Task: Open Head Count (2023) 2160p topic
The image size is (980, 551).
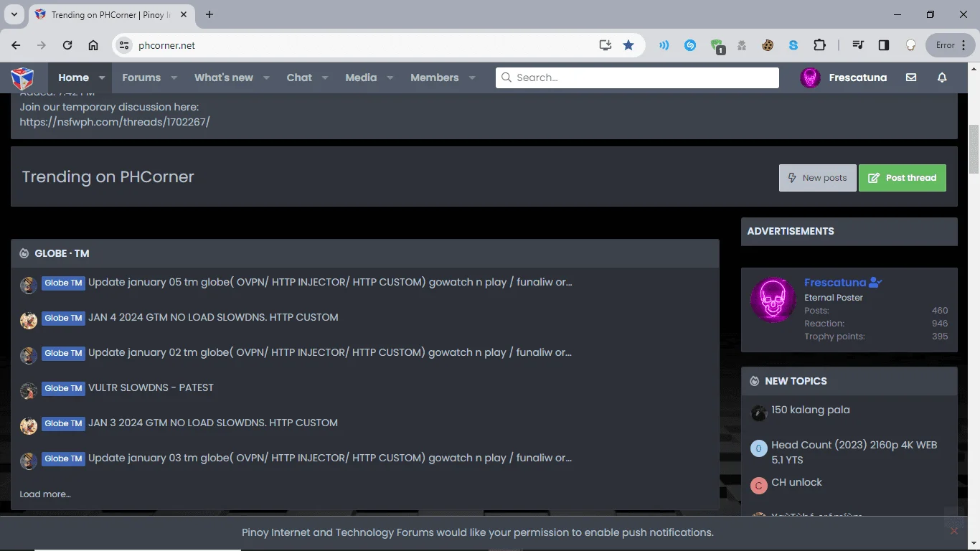Action: click(854, 452)
